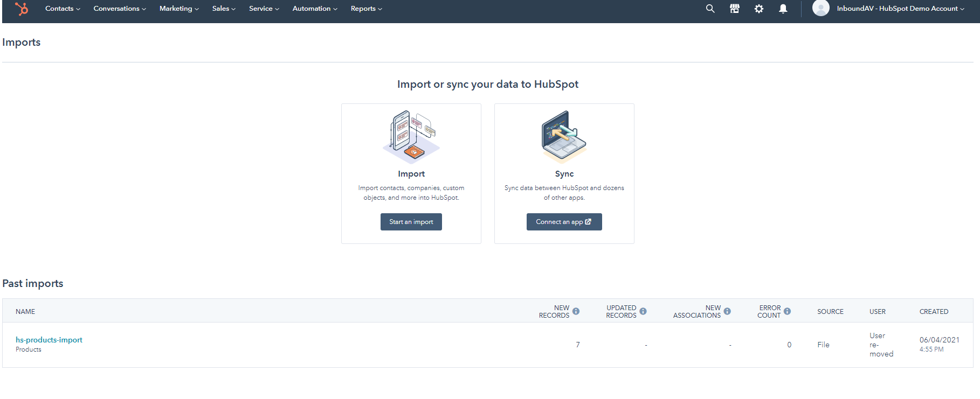Click the new records value 7
The image size is (980, 399).
578,345
